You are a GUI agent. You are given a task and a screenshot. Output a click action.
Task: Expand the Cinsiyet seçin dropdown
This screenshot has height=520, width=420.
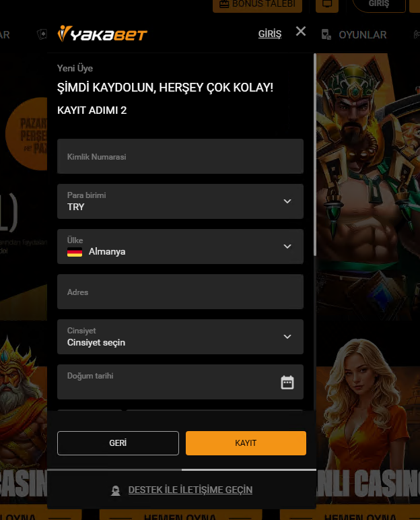(x=180, y=337)
